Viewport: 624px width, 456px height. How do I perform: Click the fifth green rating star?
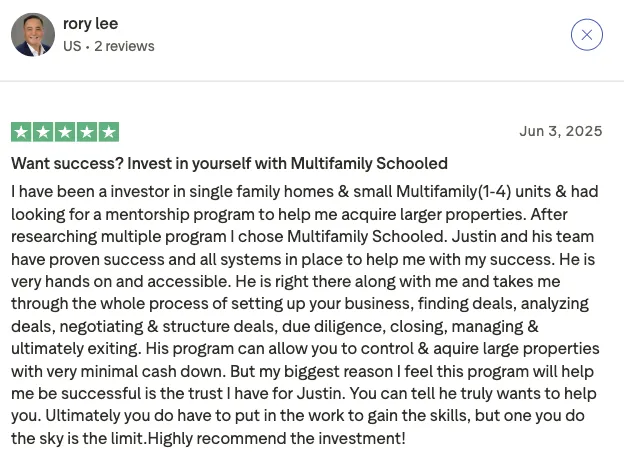click(x=109, y=132)
